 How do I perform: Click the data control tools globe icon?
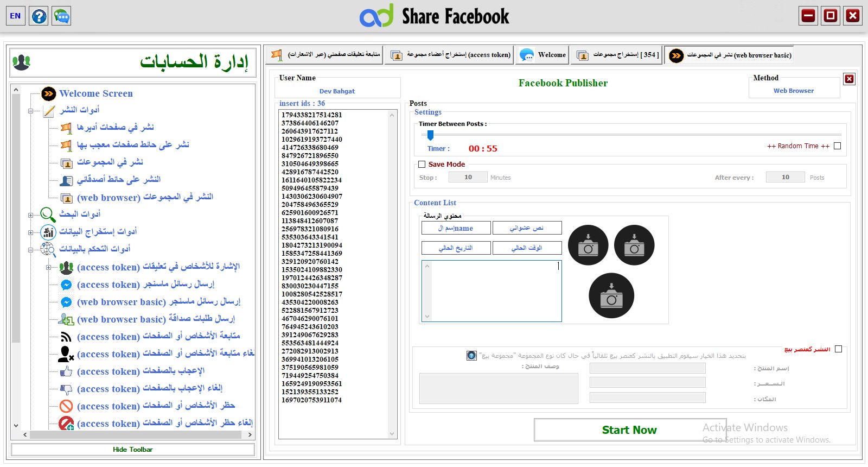click(x=48, y=249)
